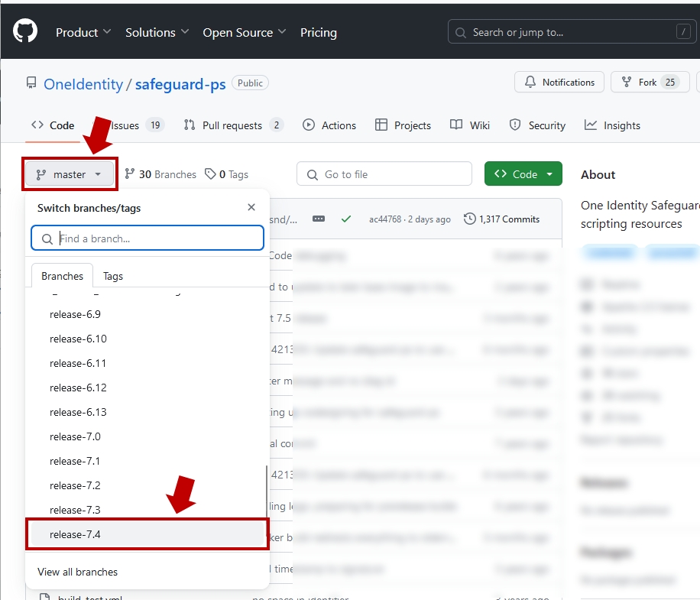Click the Pull requests count badge 2

277,125
